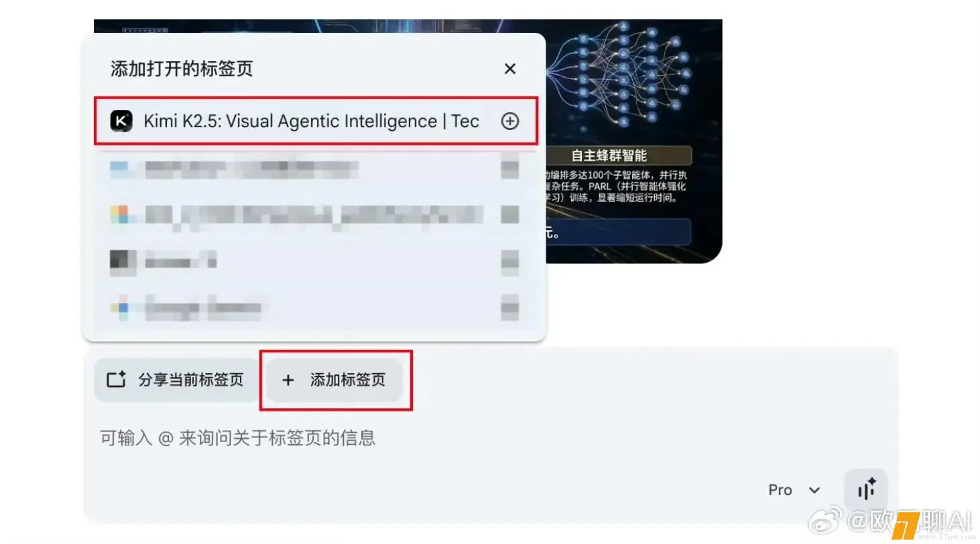The width and height of the screenshot is (980, 544).
Task: Close the 添加打开的标签页 popup
Action: click(x=510, y=69)
